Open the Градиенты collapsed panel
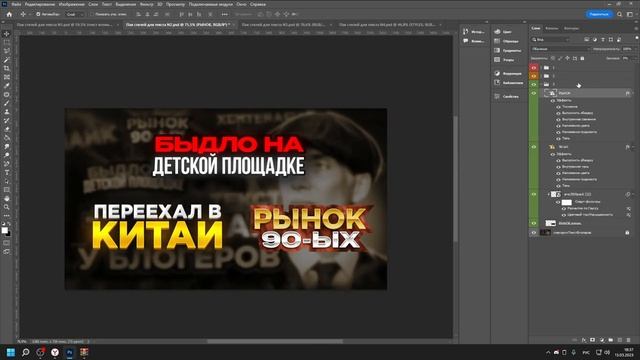640x360 pixels. [x=507, y=51]
